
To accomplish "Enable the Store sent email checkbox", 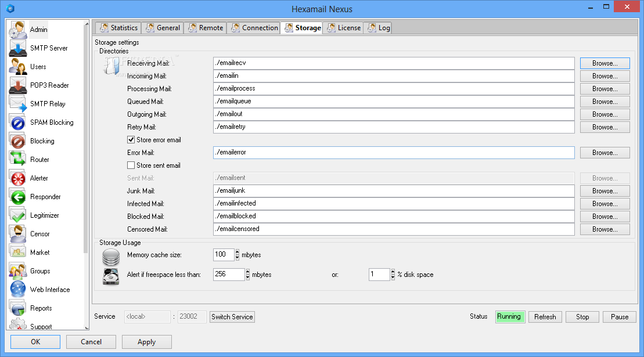I will pyautogui.click(x=131, y=165).
